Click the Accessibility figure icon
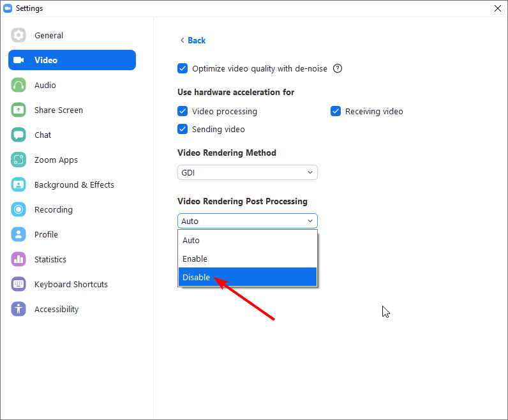 (x=19, y=309)
